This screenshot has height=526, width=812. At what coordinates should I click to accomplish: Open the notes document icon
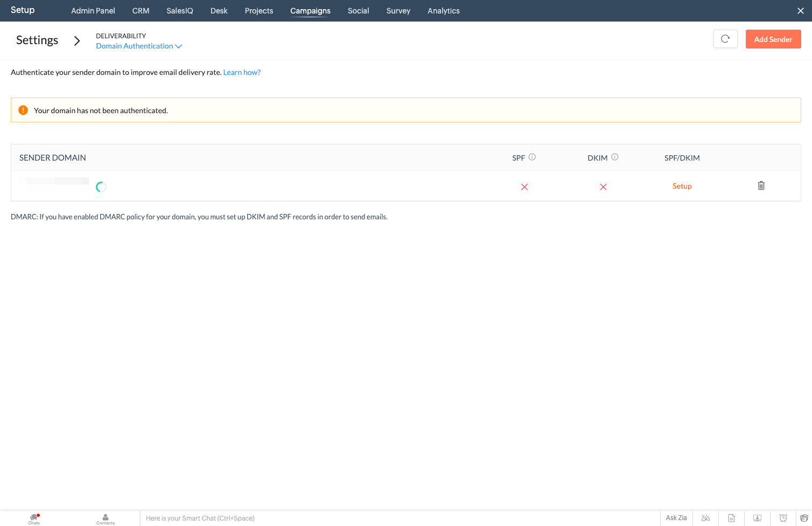pos(731,518)
